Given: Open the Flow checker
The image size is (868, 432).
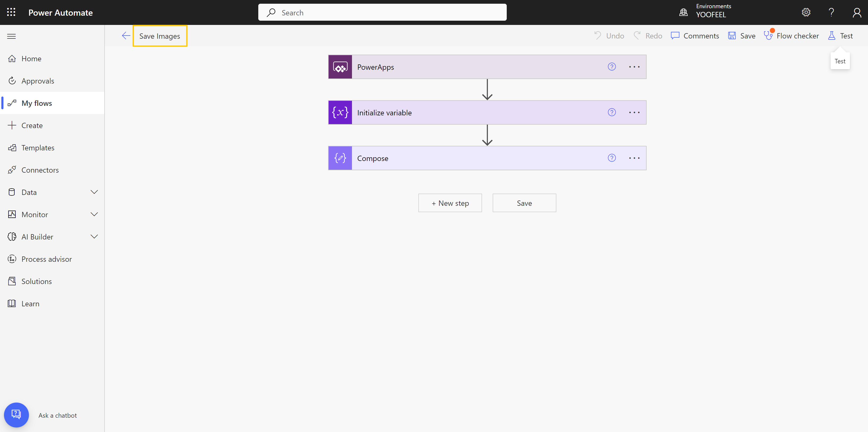Looking at the screenshot, I should coord(792,36).
